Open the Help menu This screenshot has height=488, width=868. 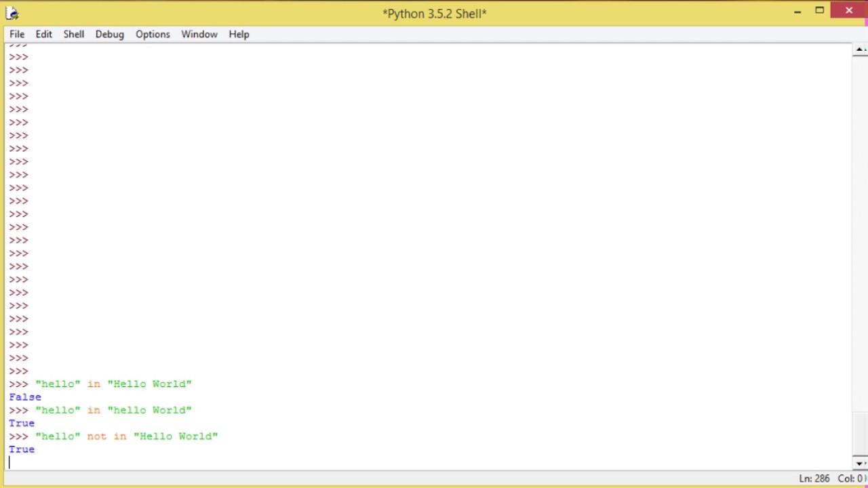pos(239,34)
